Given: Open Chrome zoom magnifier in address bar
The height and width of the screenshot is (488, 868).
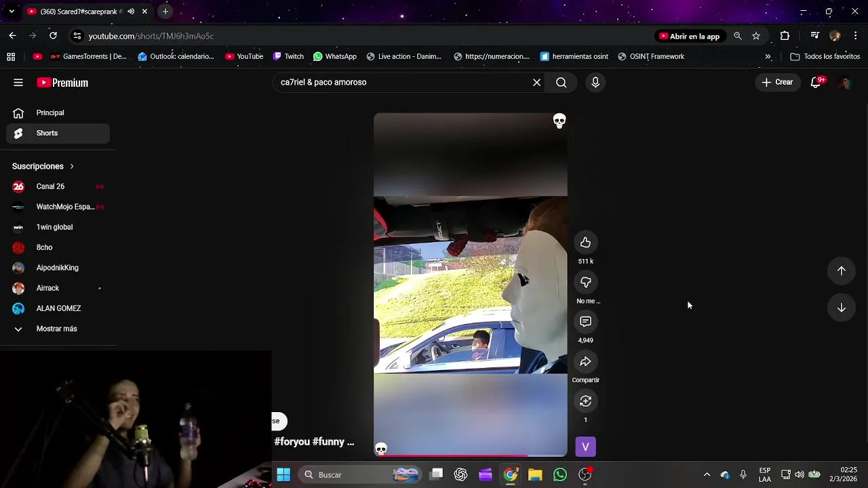Looking at the screenshot, I should tap(738, 36).
